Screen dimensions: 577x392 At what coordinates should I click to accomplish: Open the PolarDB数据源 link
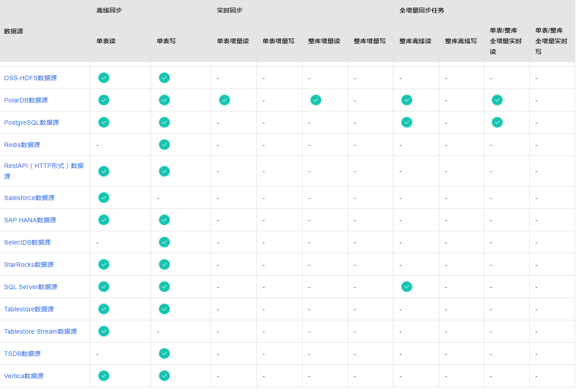tap(26, 100)
